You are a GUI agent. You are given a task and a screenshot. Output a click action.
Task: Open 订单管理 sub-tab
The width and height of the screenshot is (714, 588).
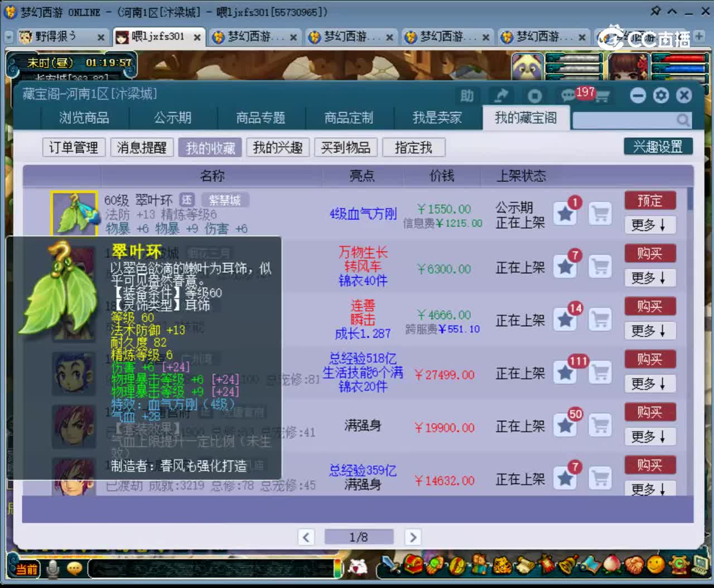coord(74,147)
